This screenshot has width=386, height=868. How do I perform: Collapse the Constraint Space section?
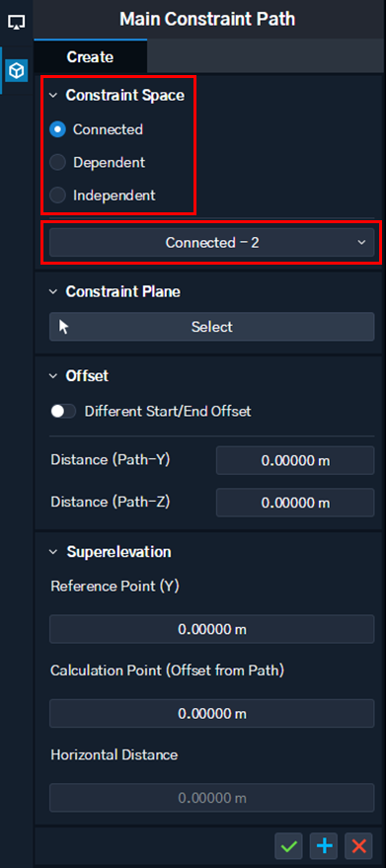pyautogui.click(x=53, y=95)
